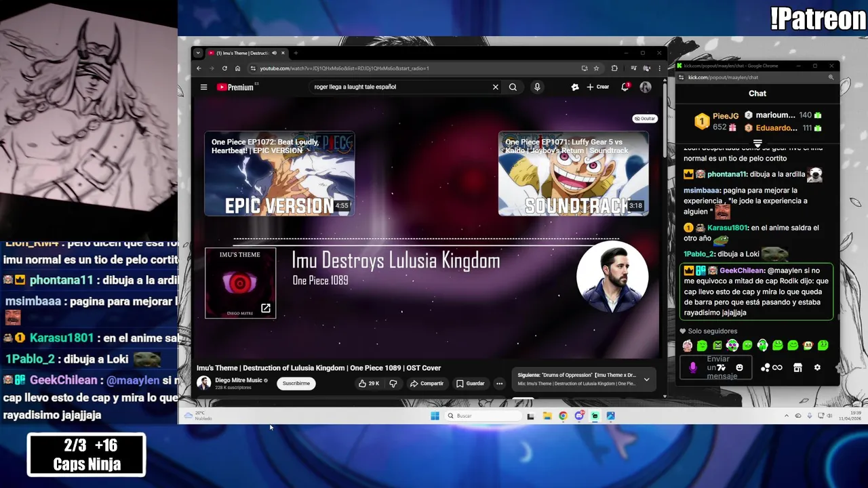Dislike the Imu's Theme video
This screenshot has height=488, width=868.
tap(393, 384)
